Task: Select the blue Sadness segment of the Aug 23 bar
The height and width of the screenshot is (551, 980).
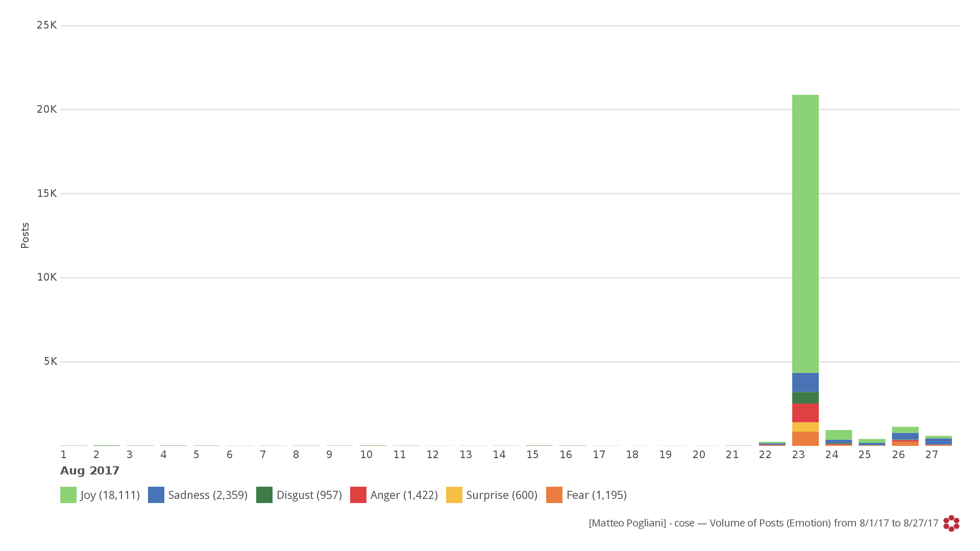Action: tap(805, 382)
